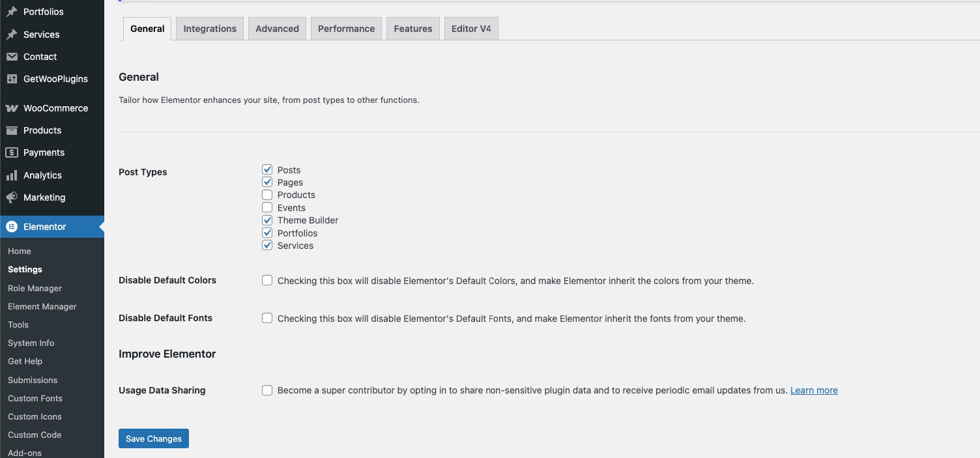
Task: Click the Contact envelope icon
Action: [x=12, y=57]
